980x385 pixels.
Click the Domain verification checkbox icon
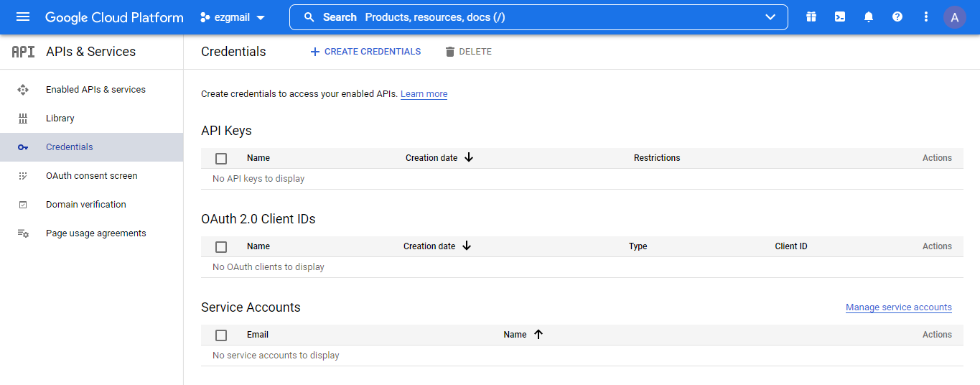point(23,205)
